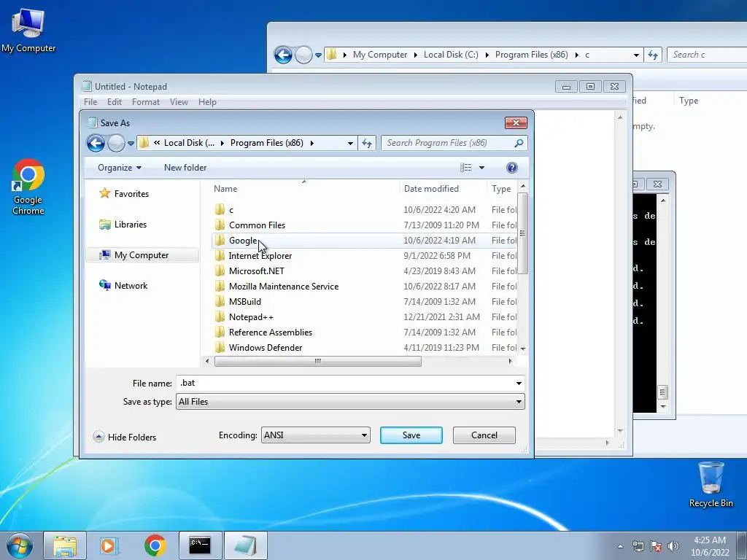Open recent pages dropdown in Save As
747x560 pixels.
[x=131, y=143]
